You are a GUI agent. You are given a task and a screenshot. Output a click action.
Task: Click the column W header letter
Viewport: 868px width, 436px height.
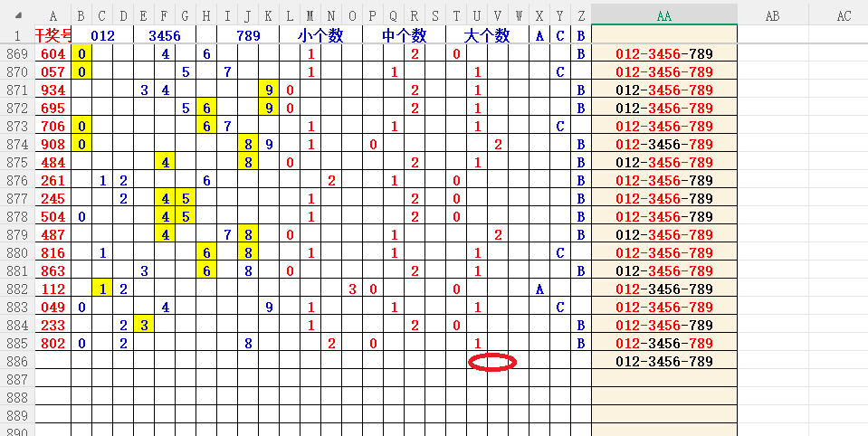[x=519, y=16]
